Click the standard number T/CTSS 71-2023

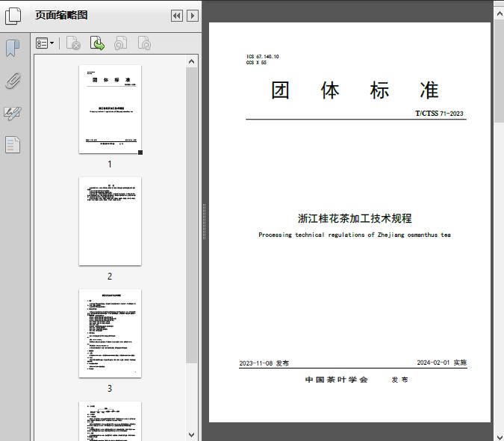[439, 113]
